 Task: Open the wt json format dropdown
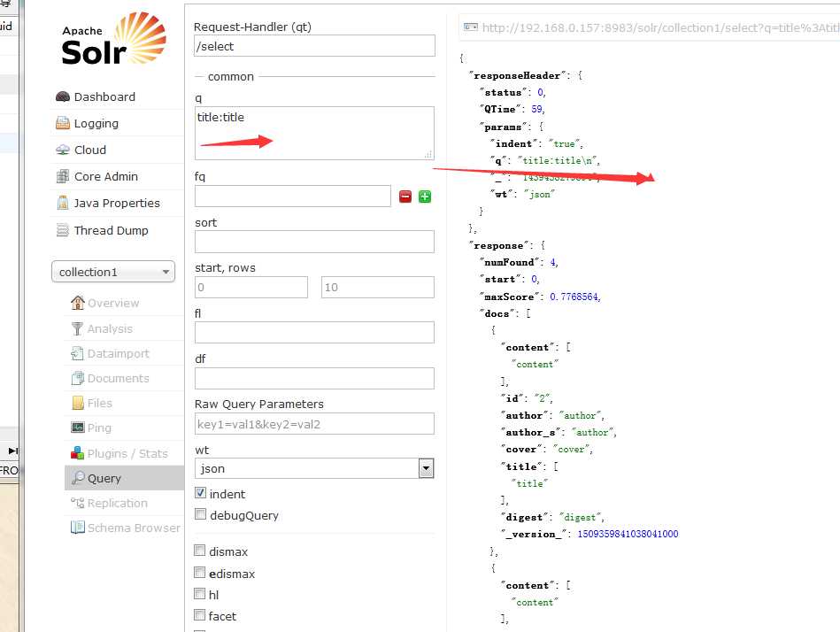click(314, 468)
